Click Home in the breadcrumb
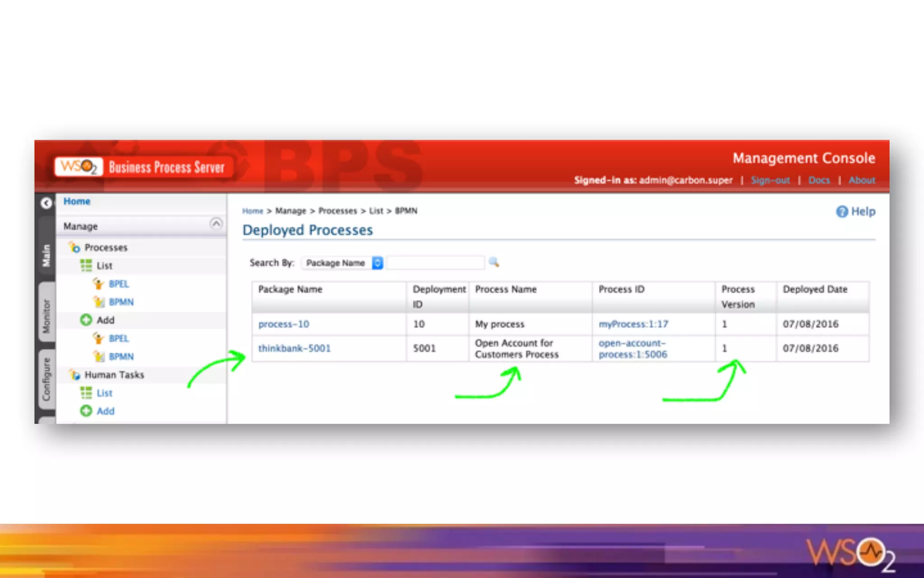Image resolution: width=924 pixels, height=578 pixels. click(253, 211)
